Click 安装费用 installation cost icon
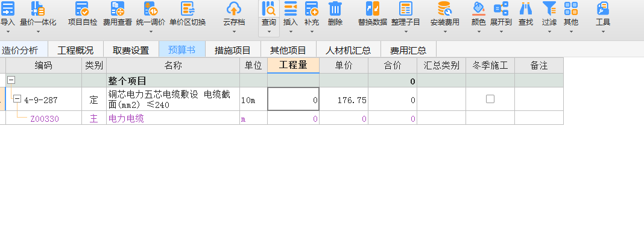Viewport: 644px width, 231px height. click(x=445, y=8)
